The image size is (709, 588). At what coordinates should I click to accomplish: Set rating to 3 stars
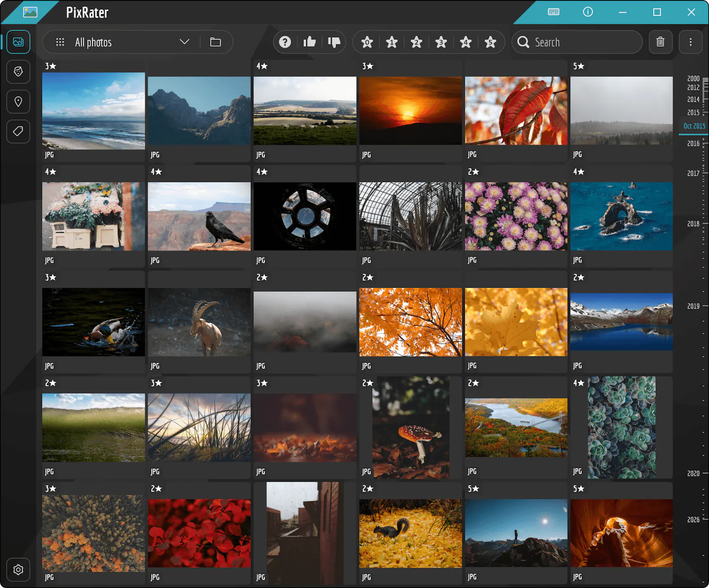[441, 42]
